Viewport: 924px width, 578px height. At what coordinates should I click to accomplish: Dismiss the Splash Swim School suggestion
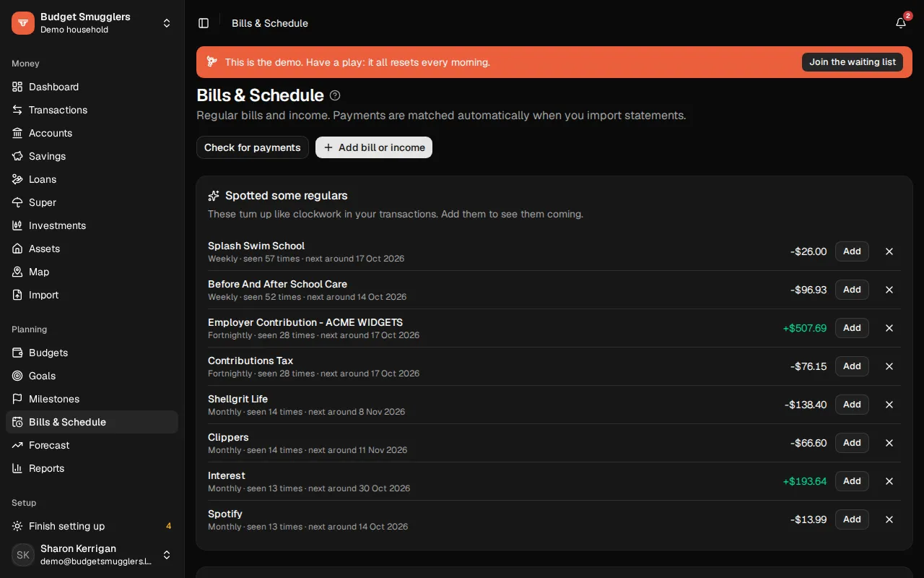(889, 251)
